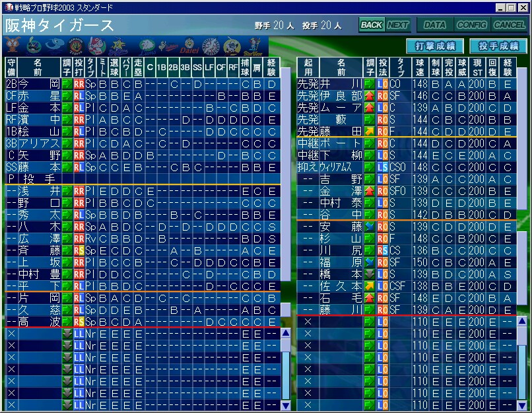The image size is (532, 413).
Task: Choose the Giants rabbit mascot logo
Action: point(12,46)
